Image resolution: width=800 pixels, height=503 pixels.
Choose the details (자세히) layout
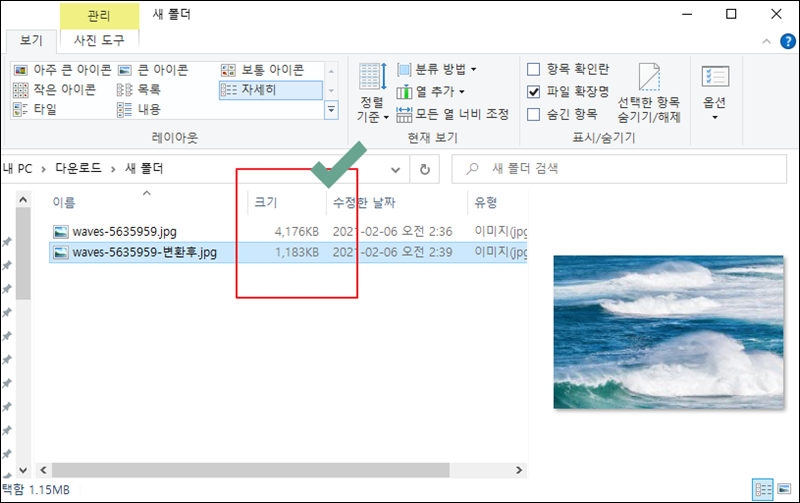270,90
